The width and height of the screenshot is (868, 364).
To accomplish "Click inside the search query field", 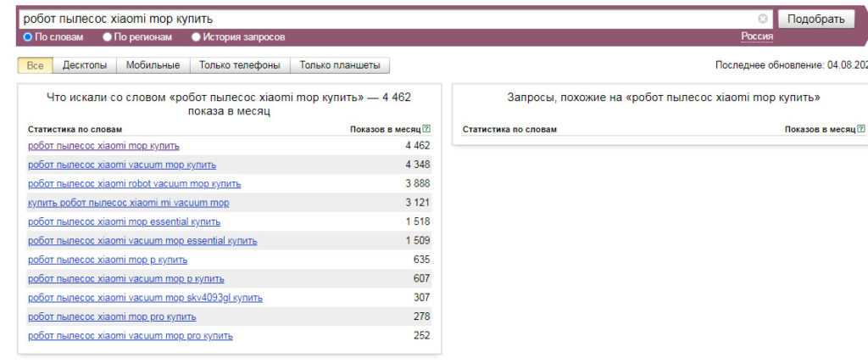I will 381,19.
